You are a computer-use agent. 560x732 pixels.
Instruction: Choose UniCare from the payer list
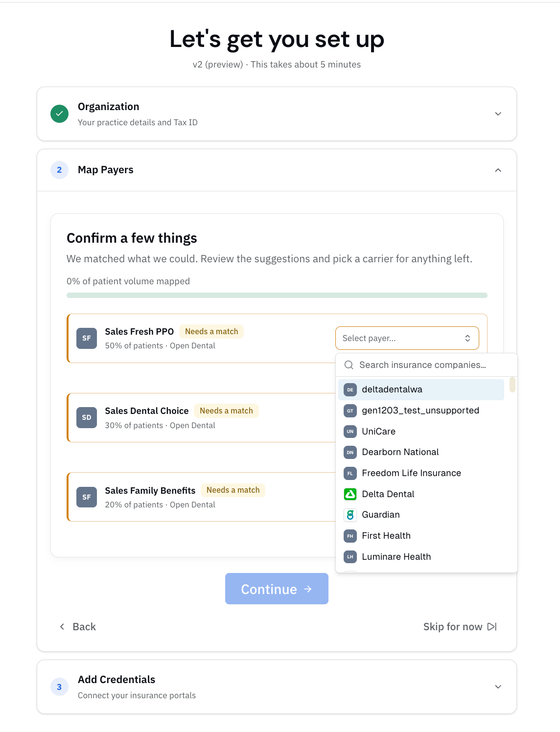(421, 432)
